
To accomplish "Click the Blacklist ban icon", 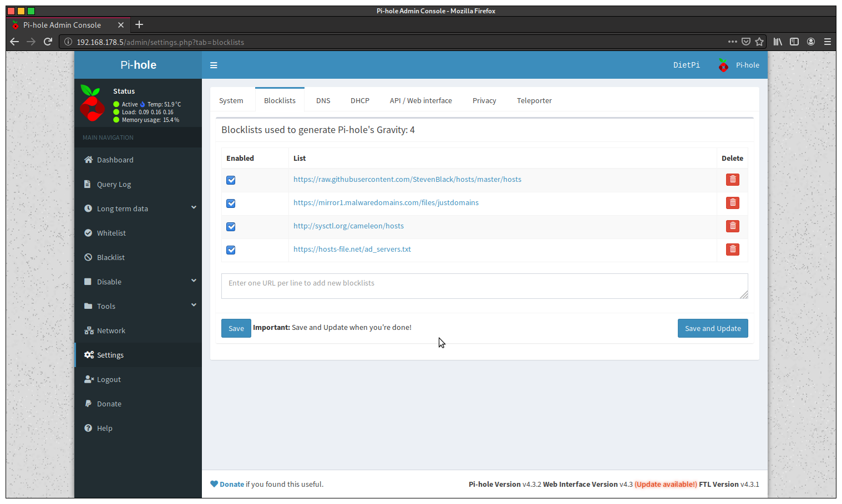I will pos(88,257).
